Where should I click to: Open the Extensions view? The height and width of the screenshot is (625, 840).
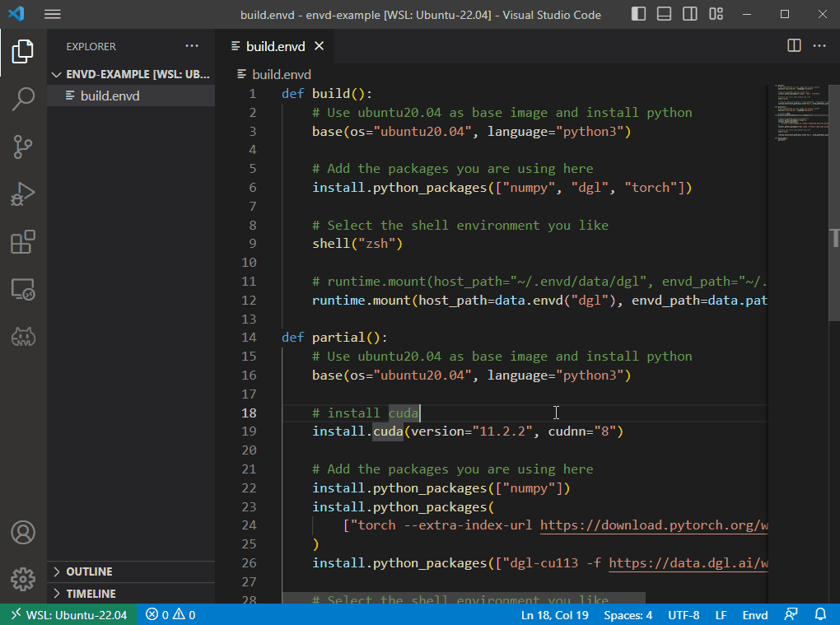point(22,242)
